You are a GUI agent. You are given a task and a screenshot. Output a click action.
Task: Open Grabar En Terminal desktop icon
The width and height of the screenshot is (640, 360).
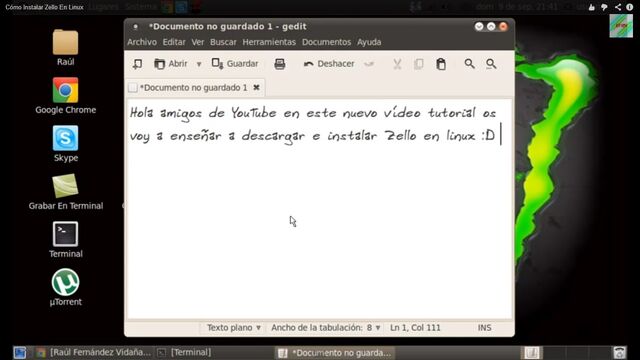65,192
